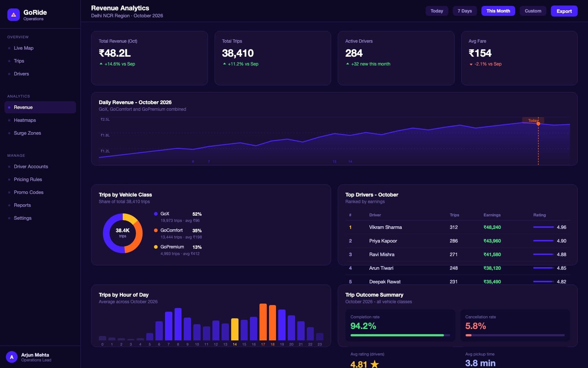Viewport: 588px width, 368px height.
Task: Click Avg Fare ₹154 value
Action: [480, 53]
